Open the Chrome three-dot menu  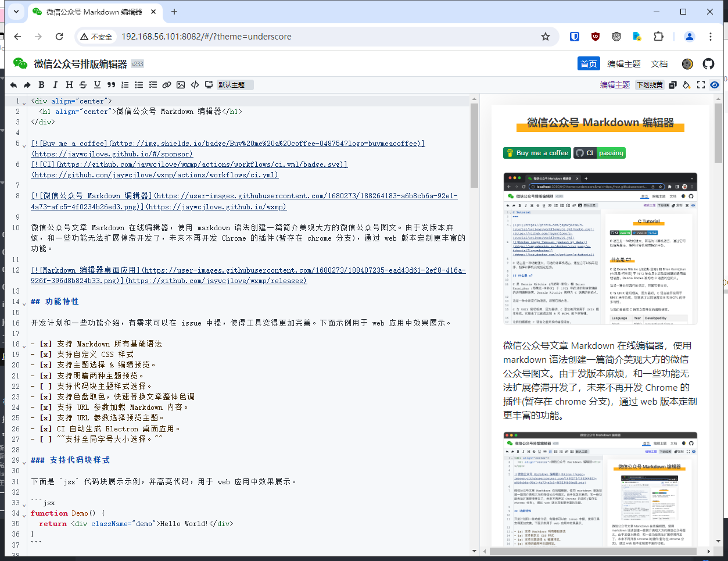click(711, 37)
